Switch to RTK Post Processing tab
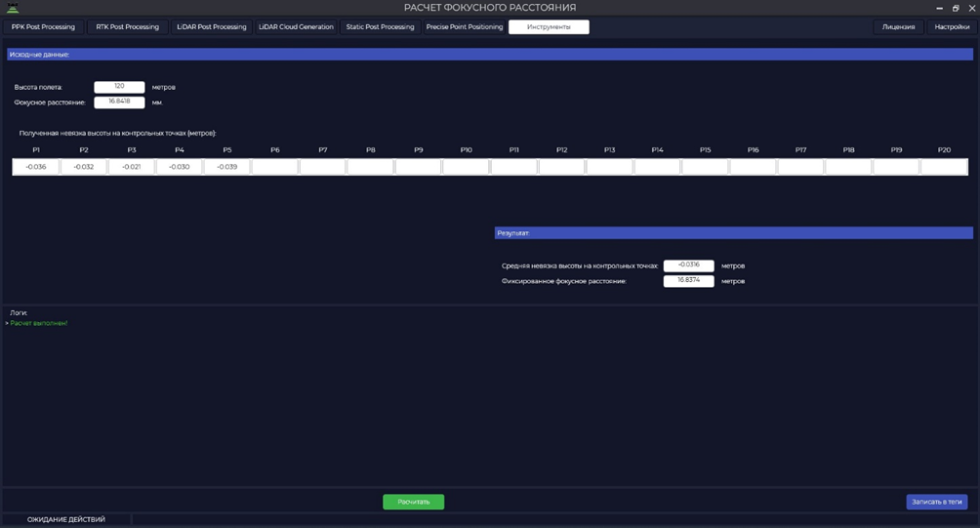 (128, 27)
